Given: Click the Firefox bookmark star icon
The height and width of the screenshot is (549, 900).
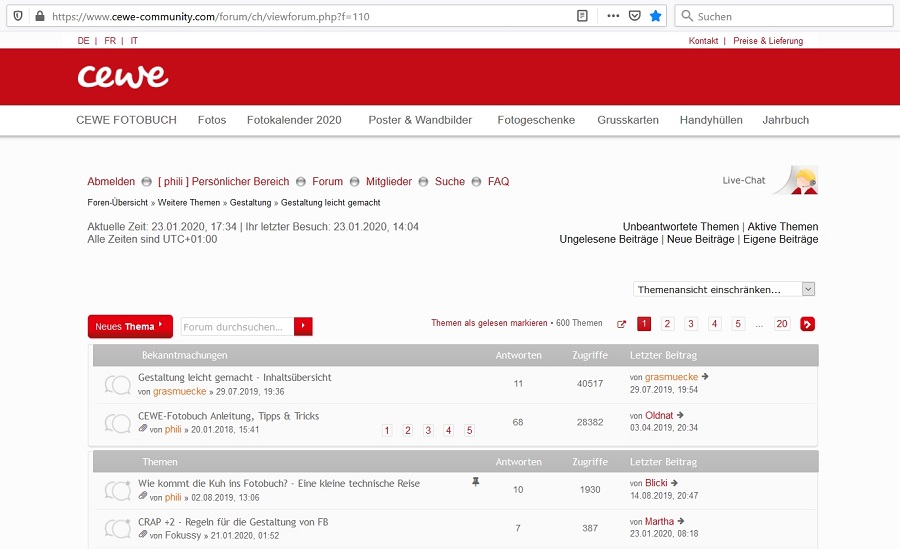Looking at the screenshot, I should (x=656, y=16).
